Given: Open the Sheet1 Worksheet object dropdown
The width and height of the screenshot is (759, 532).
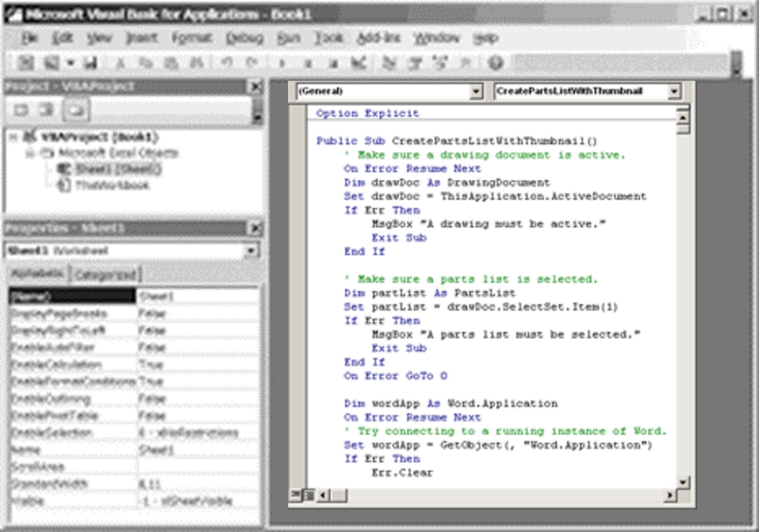Looking at the screenshot, I should point(250,251).
